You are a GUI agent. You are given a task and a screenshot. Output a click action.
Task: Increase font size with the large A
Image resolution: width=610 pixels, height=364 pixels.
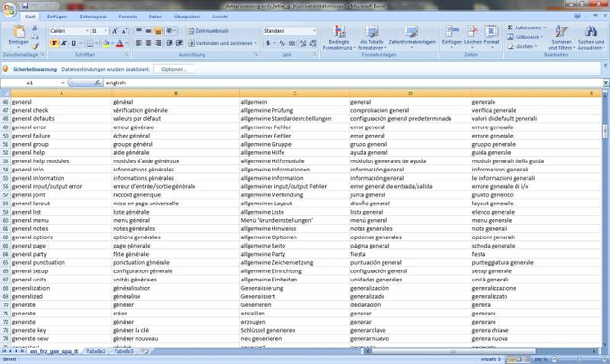coord(115,31)
